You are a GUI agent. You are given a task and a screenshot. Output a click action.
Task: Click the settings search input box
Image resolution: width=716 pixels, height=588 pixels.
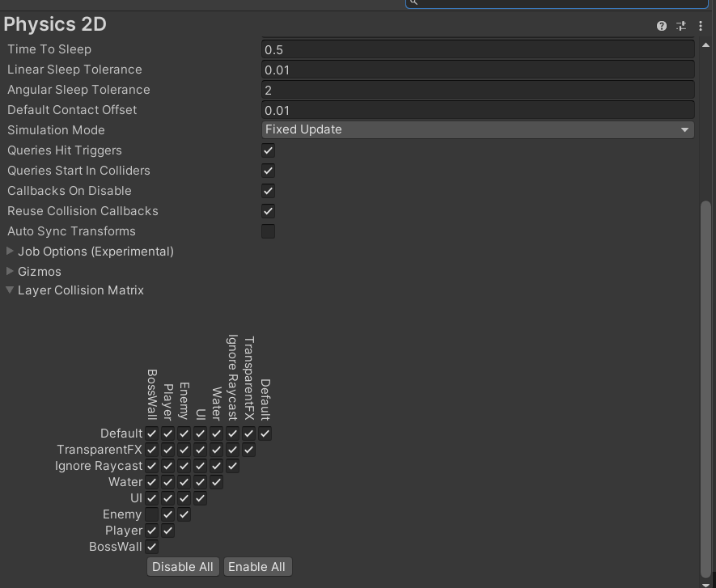click(557, 2)
